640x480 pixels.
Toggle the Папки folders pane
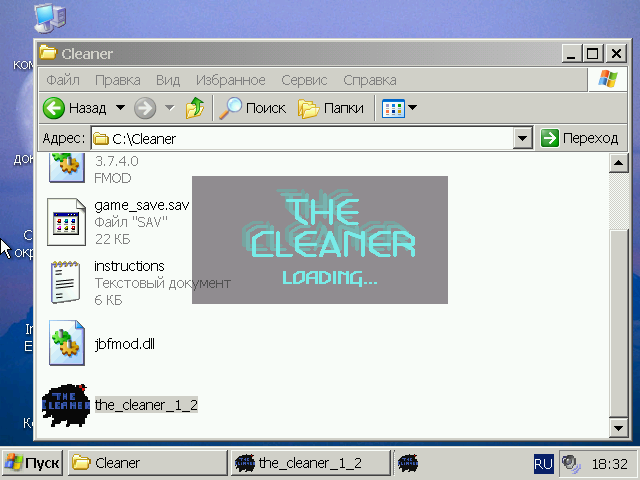(x=331, y=108)
